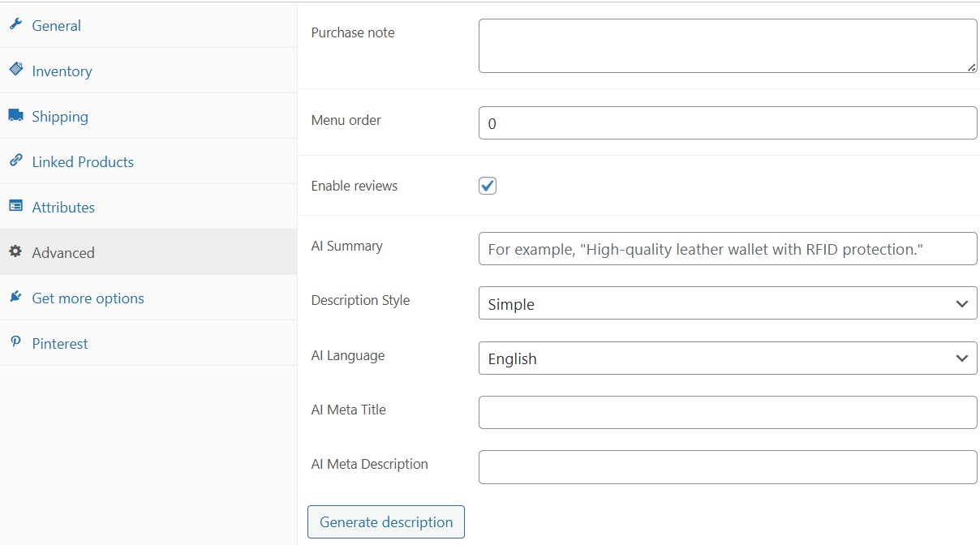The image size is (980, 545).
Task: Click the Enable reviews label
Action: pyautogui.click(x=355, y=186)
